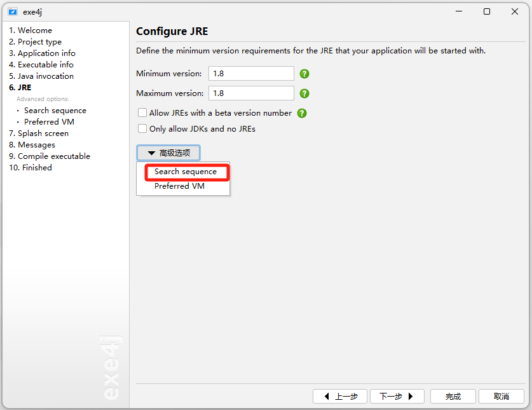532x410 pixels.
Task: Click the help icon beside Maximum version
Action: click(x=304, y=93)
